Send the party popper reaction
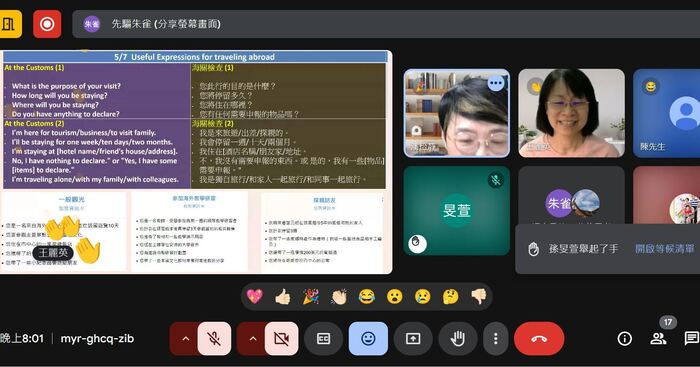This screenshot has height=367, width=700. pos(311,296)
